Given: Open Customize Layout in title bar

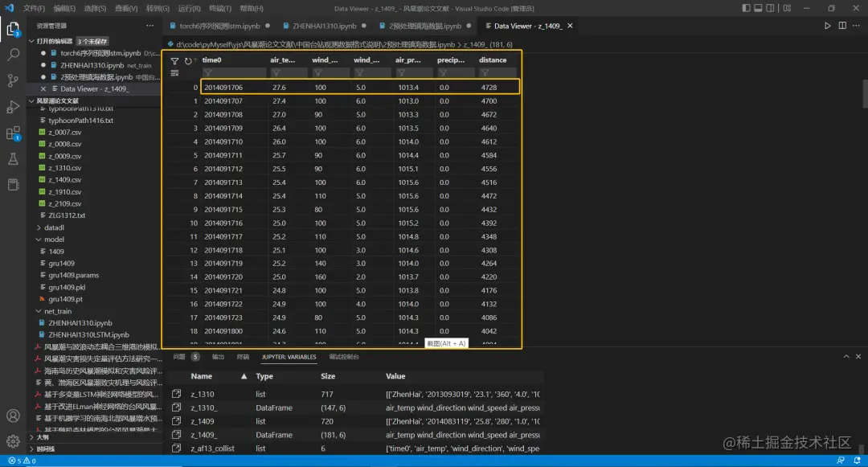Looking at the screenshot, I should 787,8.
